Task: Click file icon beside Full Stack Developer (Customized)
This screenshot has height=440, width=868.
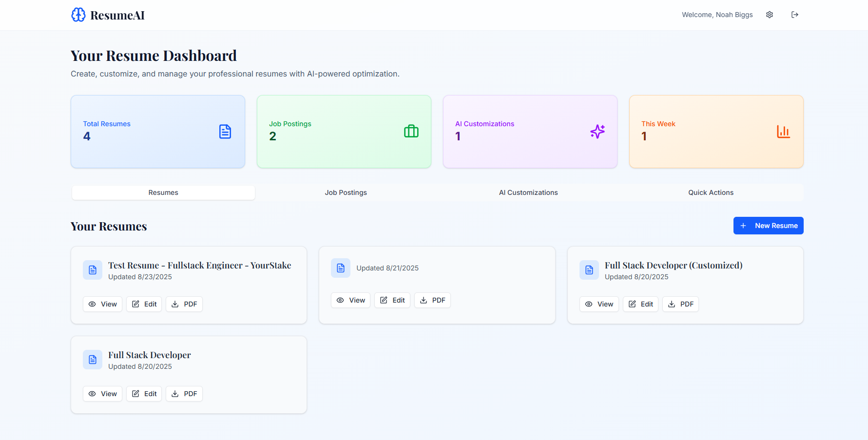Action: [589, 270]
